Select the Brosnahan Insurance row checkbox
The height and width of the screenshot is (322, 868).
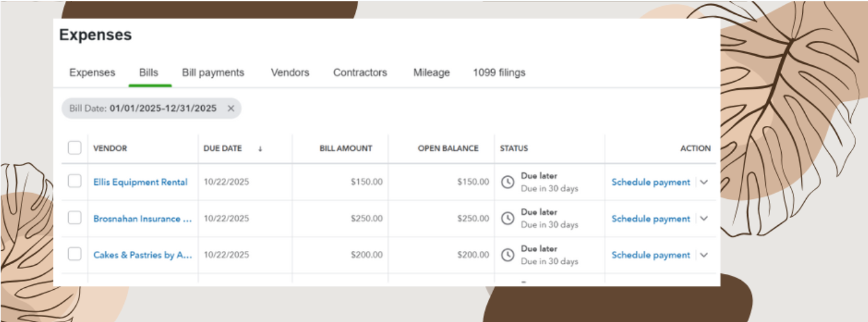[x=75, y=218]
